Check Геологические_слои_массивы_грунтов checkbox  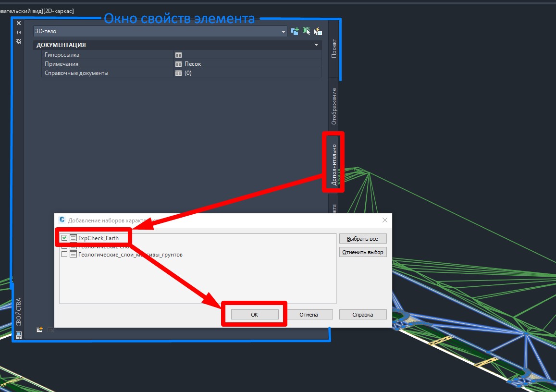[x=64, y=255]
